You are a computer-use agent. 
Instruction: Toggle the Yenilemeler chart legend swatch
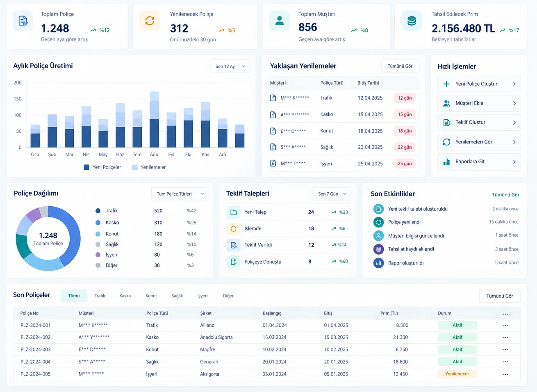coord(135,167)
